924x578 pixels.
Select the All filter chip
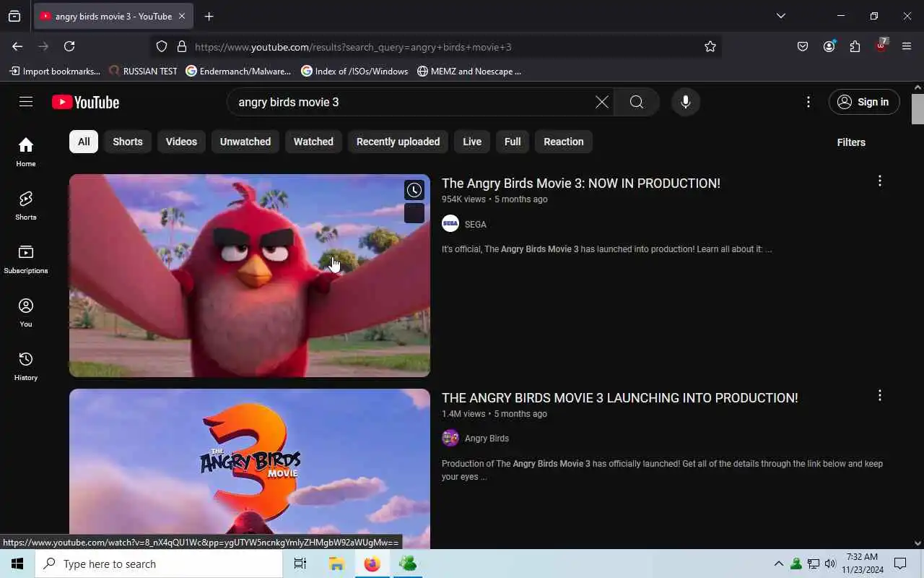(84, 142)
